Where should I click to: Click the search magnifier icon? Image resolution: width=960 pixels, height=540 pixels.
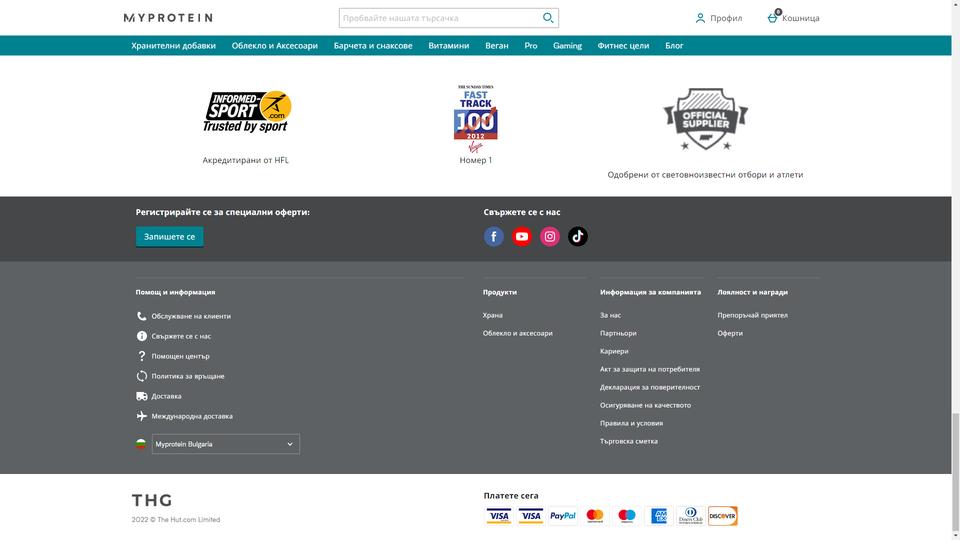point(548,18)
